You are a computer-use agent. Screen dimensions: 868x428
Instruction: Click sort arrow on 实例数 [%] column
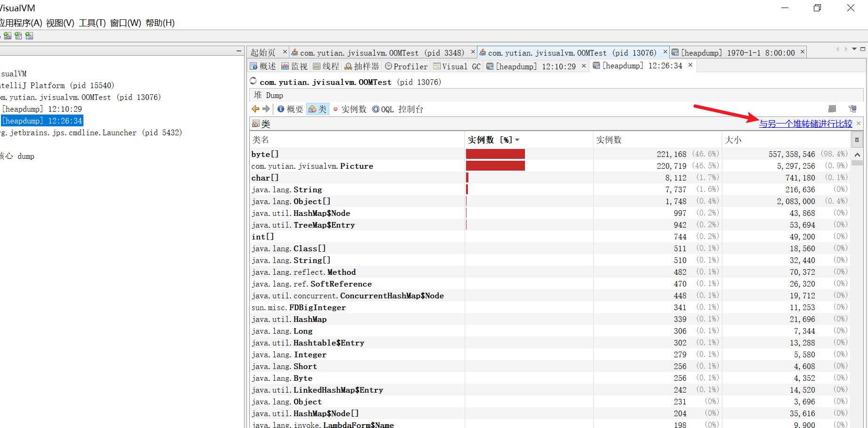tap(517, 140)
